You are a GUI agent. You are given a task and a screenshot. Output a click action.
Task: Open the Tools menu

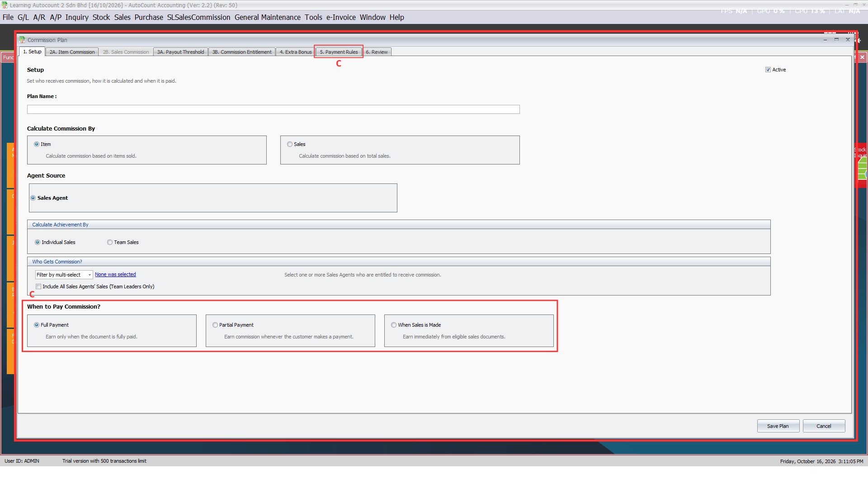(313, 17)
